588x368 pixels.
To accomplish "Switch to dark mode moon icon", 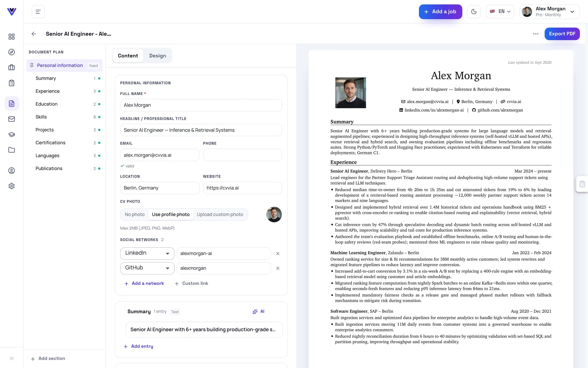I will tap(474, 12).
